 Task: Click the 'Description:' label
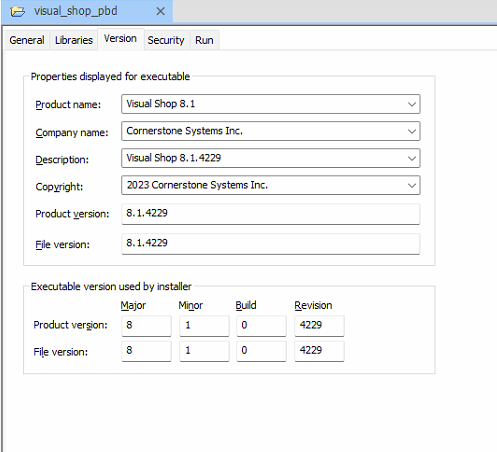pyautogui.click(x=62, y=160)
